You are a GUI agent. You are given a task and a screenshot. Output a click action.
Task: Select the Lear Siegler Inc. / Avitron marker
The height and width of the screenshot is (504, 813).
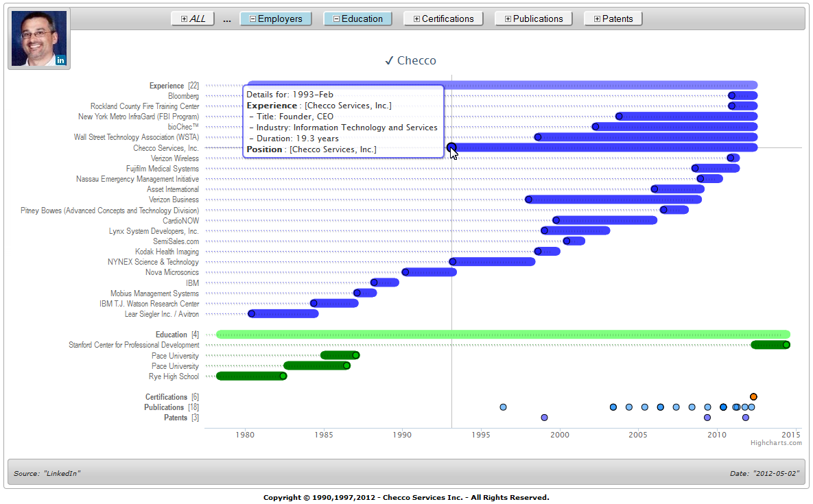point(252,314)
